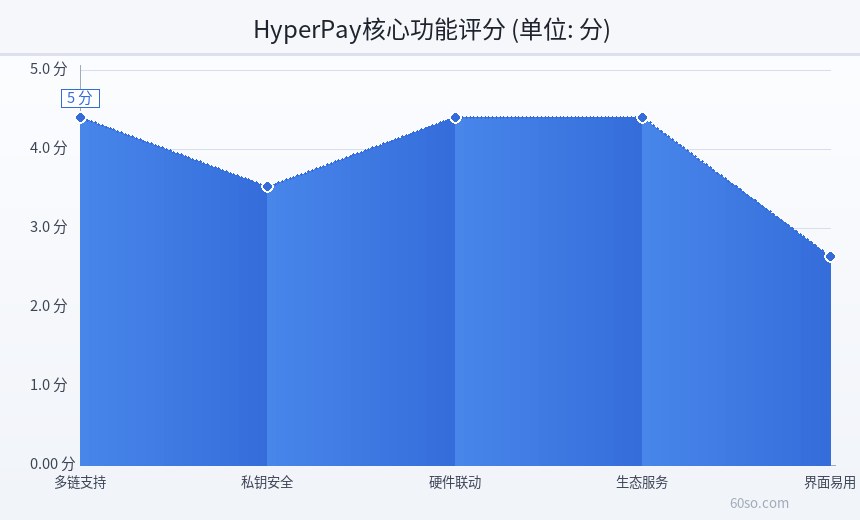Click the y-axis label 5.0 分
Image resolution: width=860 pixels, height=520 pixels.
point(49,69)
